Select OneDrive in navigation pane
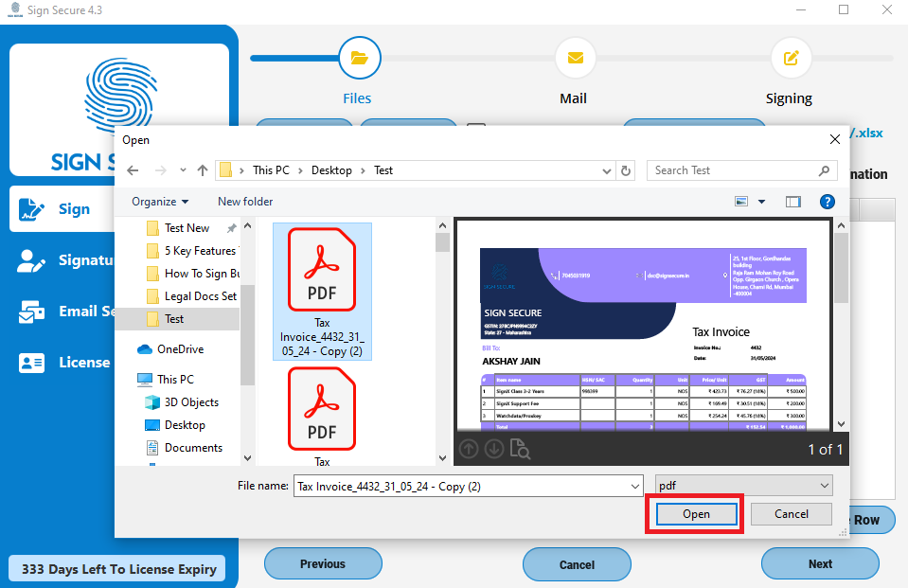The width and height of the screenshot is (908, 588). [170, 349]
